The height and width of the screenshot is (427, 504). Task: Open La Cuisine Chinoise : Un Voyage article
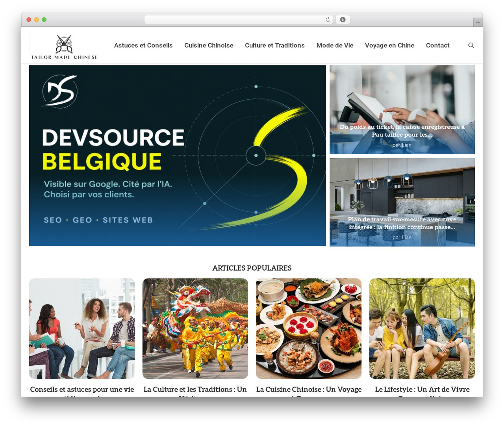coord(309,390)
